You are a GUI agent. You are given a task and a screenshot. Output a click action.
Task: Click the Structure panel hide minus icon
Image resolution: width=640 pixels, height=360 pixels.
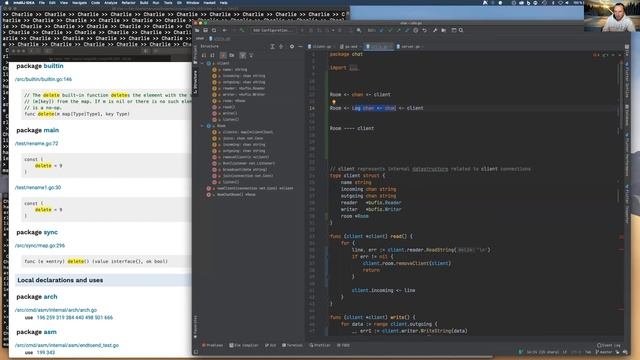point(300,47)
